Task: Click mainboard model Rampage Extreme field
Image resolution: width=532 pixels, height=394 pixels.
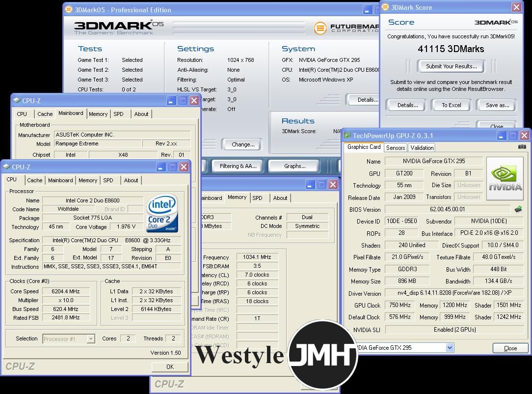Action: (x=98, y=143)
